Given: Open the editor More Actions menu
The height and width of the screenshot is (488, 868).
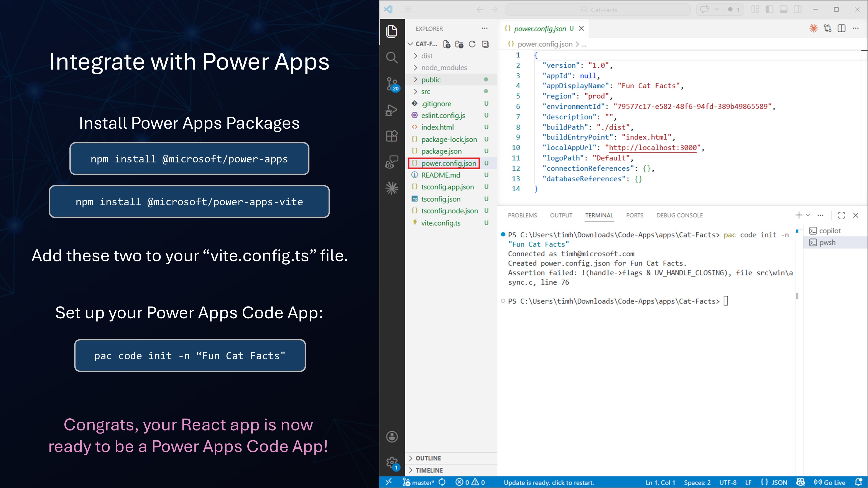Looking at the screenshot, I should click(x=856, y=29).
